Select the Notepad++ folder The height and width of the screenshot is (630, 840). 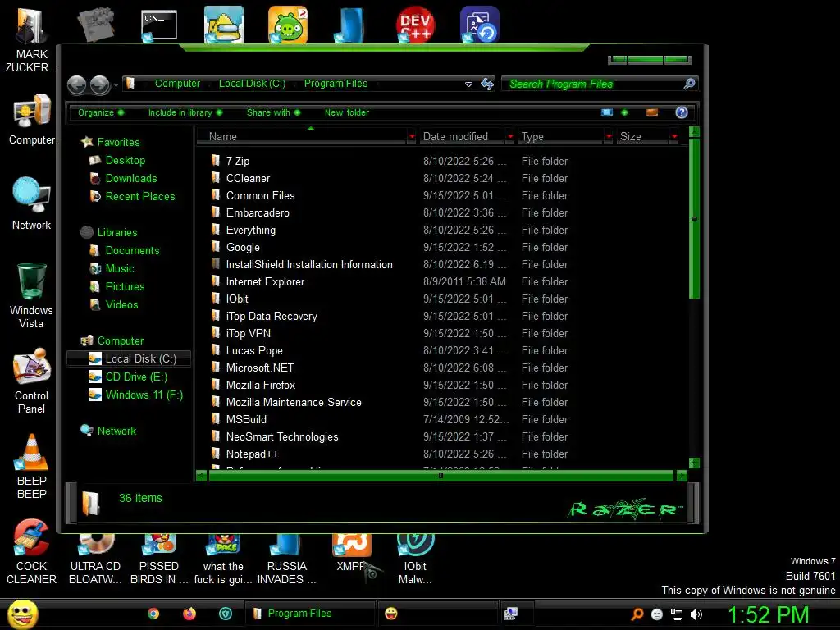pyautogui.click(x=252, y=454)
